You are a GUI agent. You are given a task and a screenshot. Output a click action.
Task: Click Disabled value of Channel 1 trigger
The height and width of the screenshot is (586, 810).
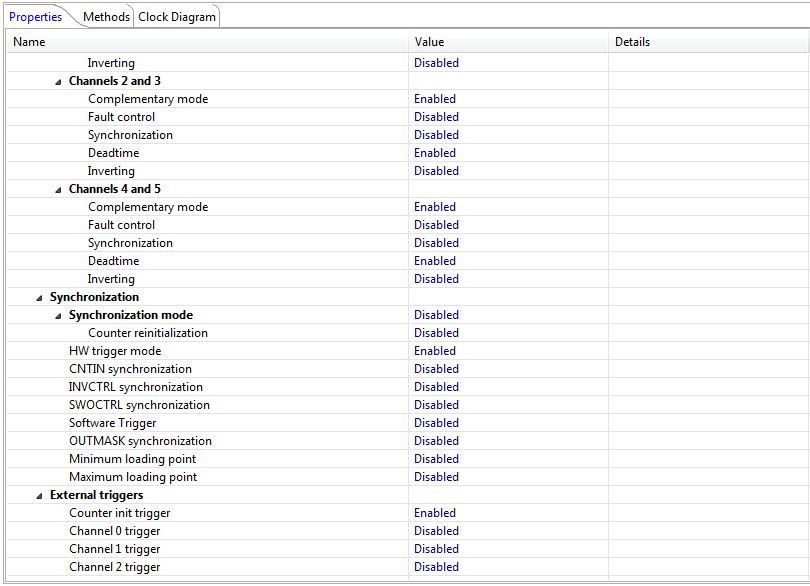tap(437, 549)
